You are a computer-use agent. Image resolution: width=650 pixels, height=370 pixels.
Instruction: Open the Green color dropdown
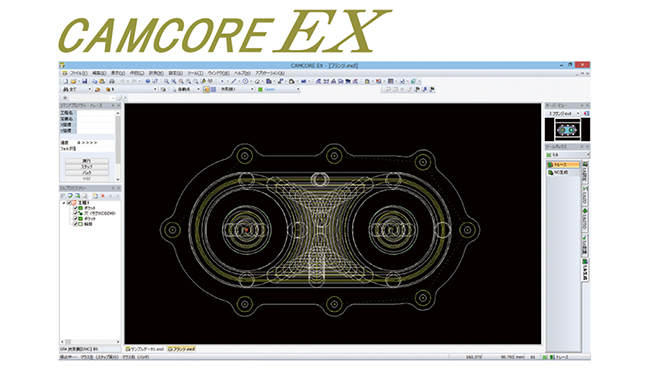[x=298, y=89]
